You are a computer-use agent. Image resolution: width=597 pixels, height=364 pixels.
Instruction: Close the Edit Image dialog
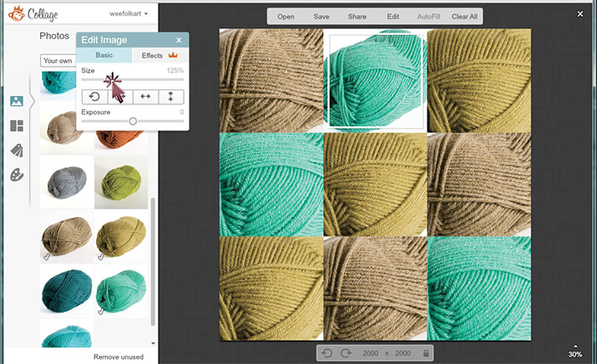(179, 40)
